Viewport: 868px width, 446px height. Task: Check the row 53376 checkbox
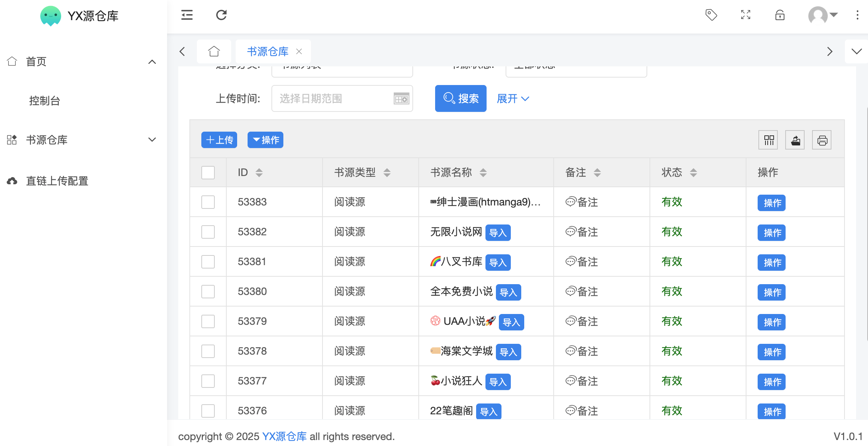click(208, 411)
